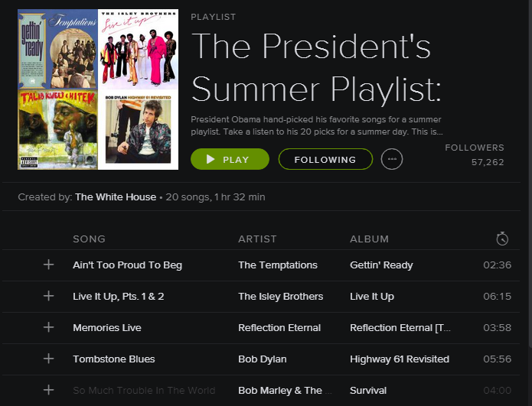Open The White House creator profile
The width and height of the screenshot is (532, 406).
116,197
